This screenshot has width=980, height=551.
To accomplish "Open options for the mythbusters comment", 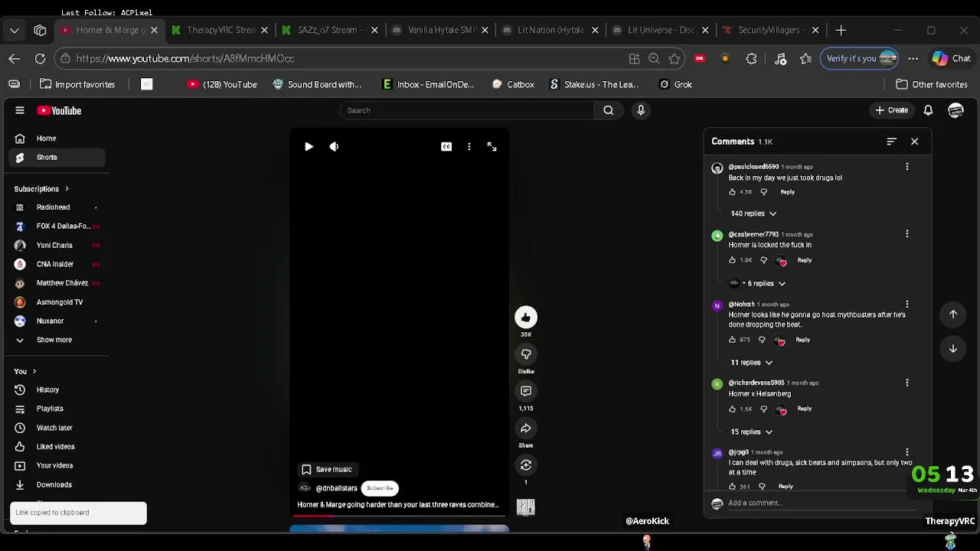I will click(907, 305).
